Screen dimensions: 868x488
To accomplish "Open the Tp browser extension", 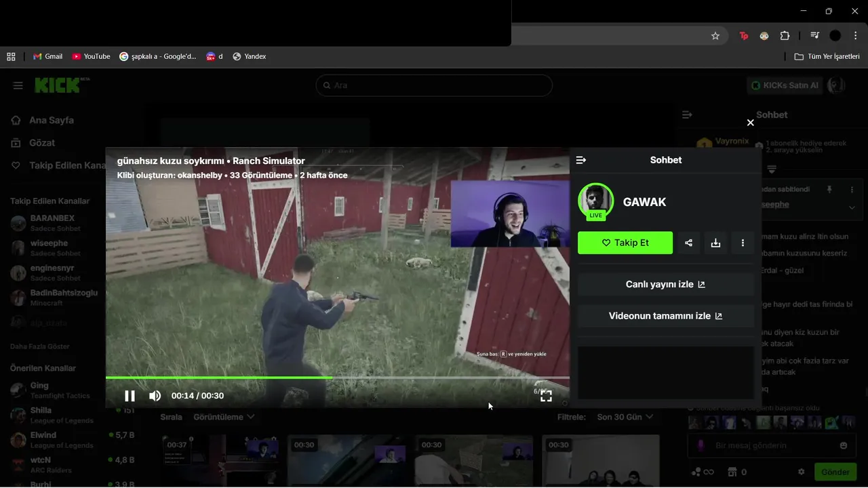I will coord(744,36).
